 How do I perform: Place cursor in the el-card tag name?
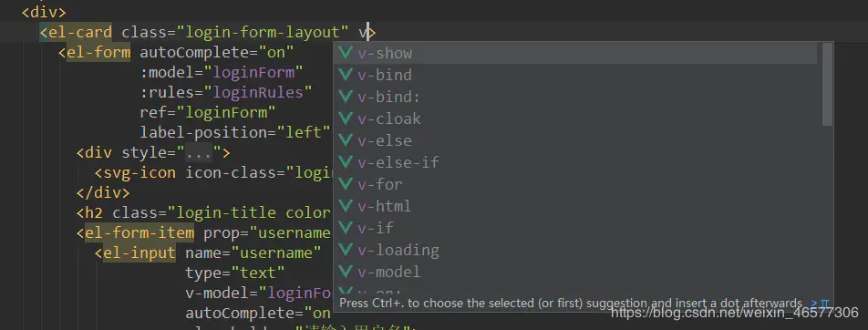click(80, 32)
